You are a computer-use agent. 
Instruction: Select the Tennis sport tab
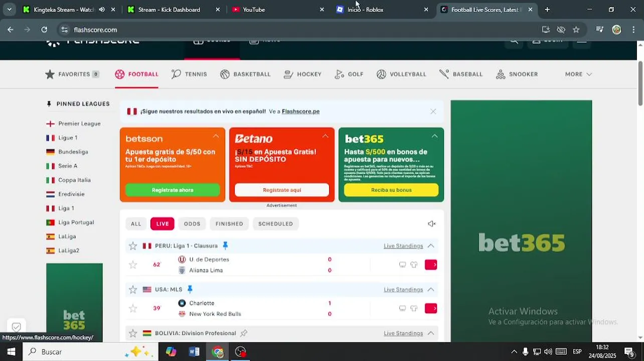click(189, 74)
